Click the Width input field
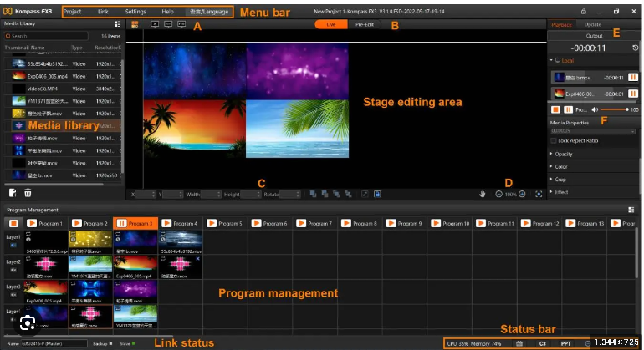The width and height of the screenshot is (644, 350). tap(211, 195)
